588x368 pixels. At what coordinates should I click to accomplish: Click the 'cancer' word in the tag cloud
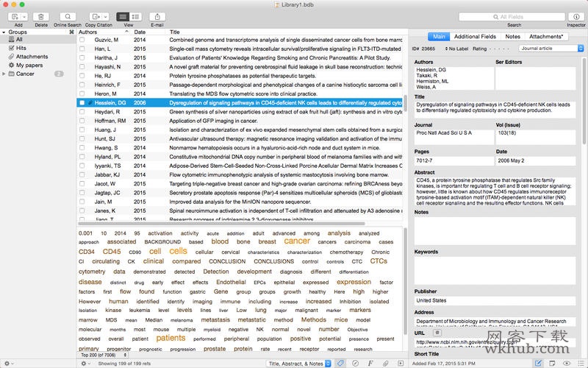[x=297, y=241]
